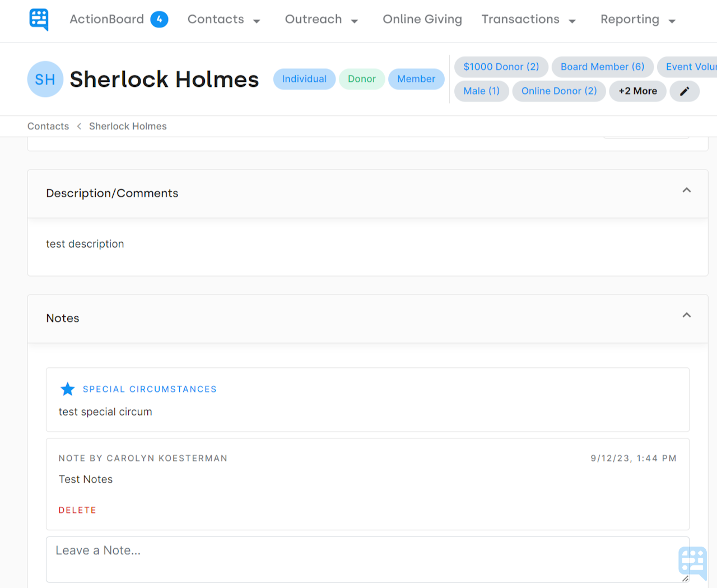Click the Online Donor (2) tag
The height and width of the screenshot is (588, 717).
click(559, 91)
